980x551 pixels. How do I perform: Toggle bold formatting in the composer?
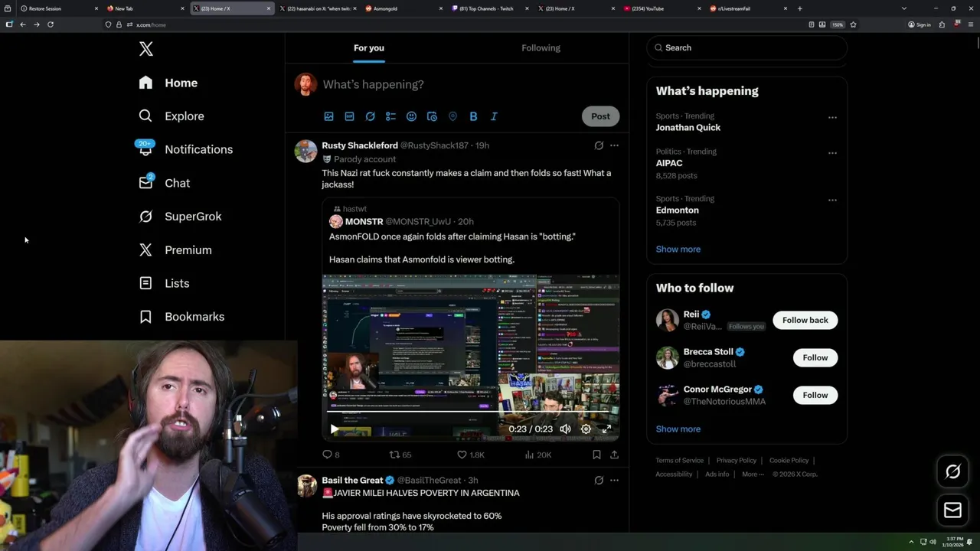coord(473,116)
